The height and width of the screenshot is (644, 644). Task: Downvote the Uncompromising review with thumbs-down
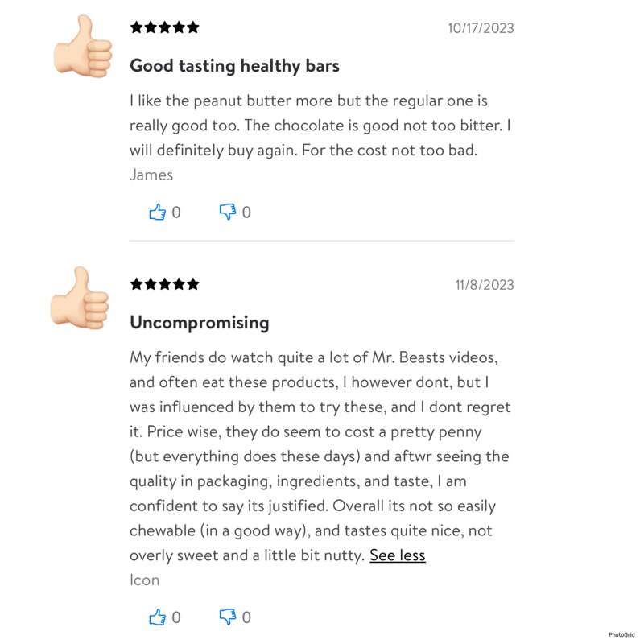tap(228, 617)
